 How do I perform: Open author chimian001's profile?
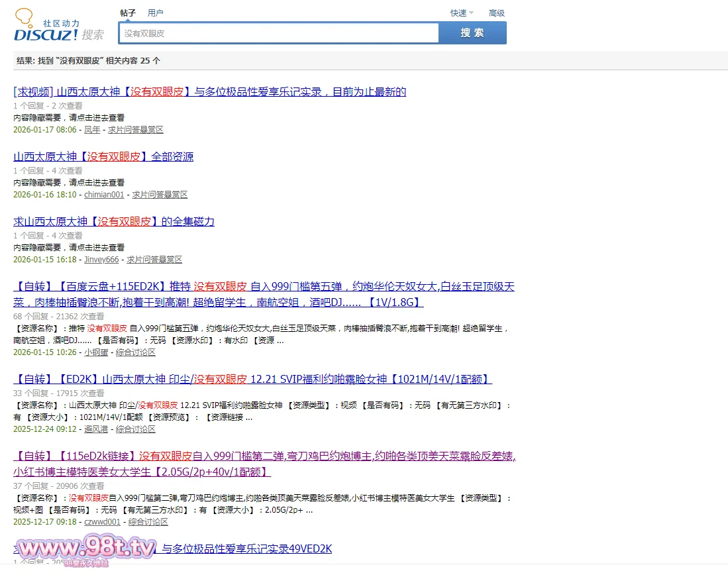pyautogui.click(x=104, y=195)
